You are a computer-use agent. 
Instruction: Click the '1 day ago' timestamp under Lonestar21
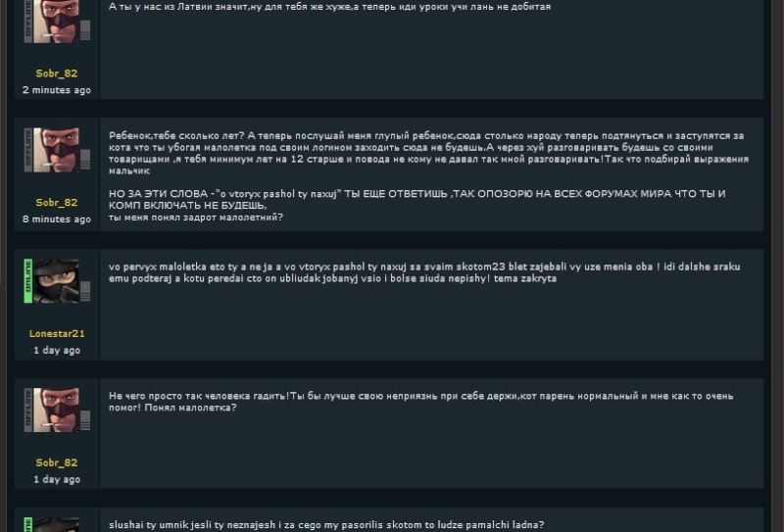tap(57, 350)
